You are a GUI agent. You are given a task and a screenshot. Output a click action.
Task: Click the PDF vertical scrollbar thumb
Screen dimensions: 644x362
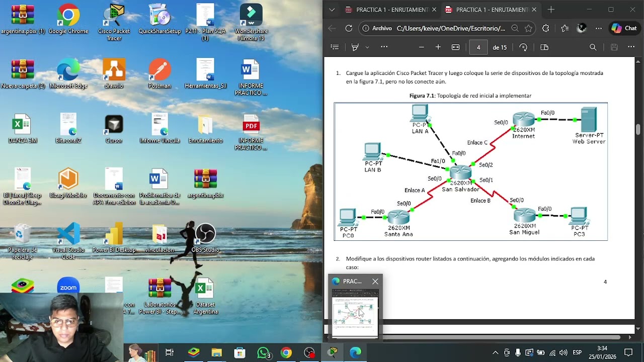coord(638,130)
